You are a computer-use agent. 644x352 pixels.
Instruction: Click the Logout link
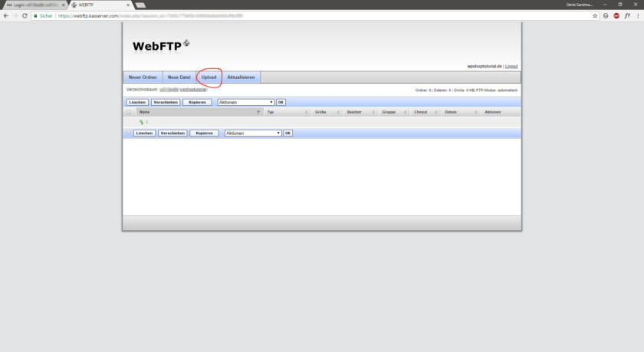coord(511,66)
